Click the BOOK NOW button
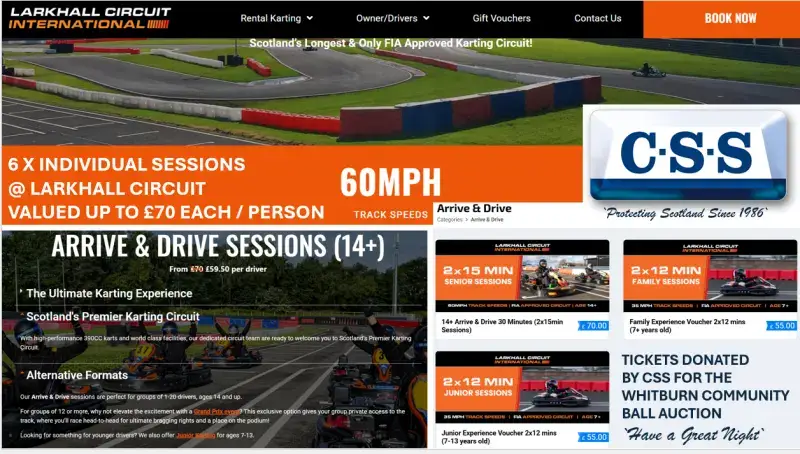800x454 pixels. point(721,19)
